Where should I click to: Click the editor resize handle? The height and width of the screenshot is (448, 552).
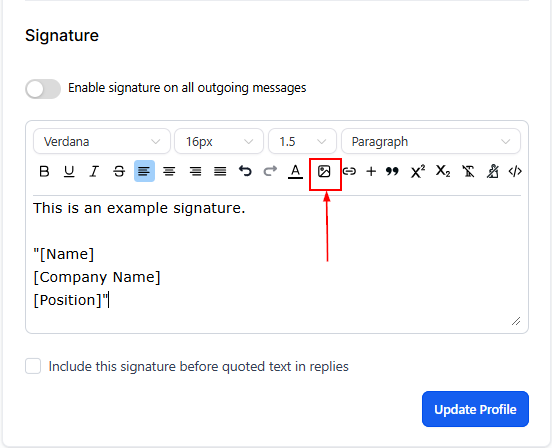(516, 321)
